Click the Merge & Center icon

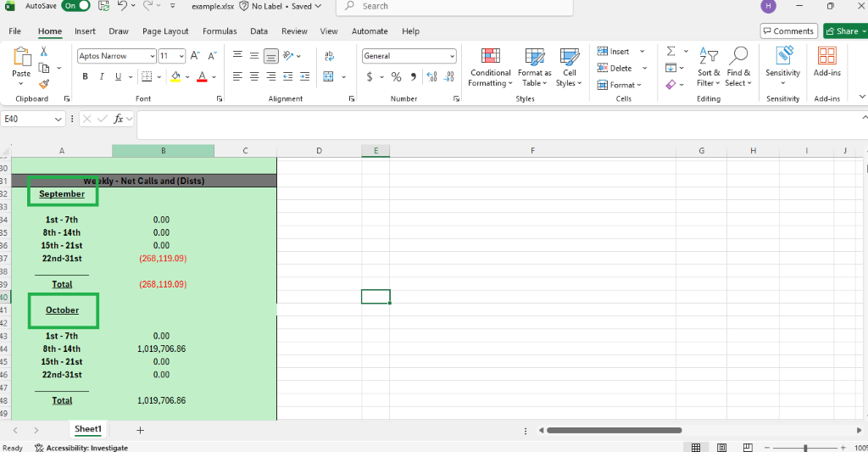[328, 76]
